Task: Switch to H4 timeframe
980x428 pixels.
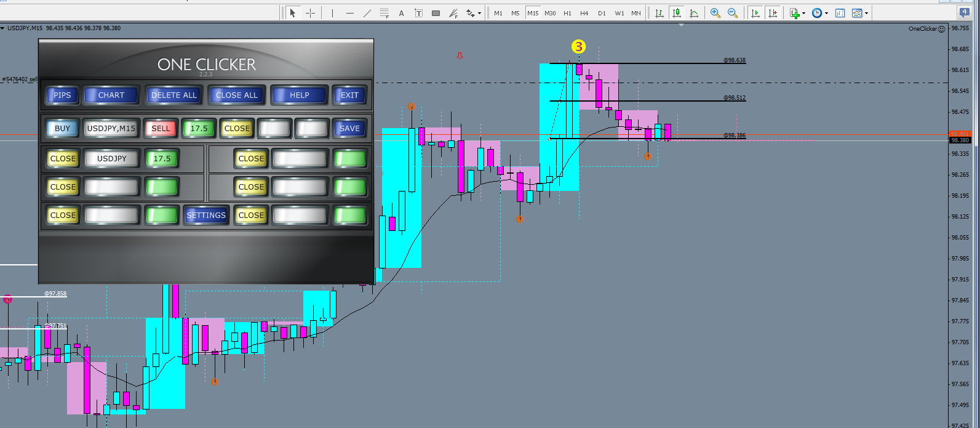Action: [x=584, y=13]
